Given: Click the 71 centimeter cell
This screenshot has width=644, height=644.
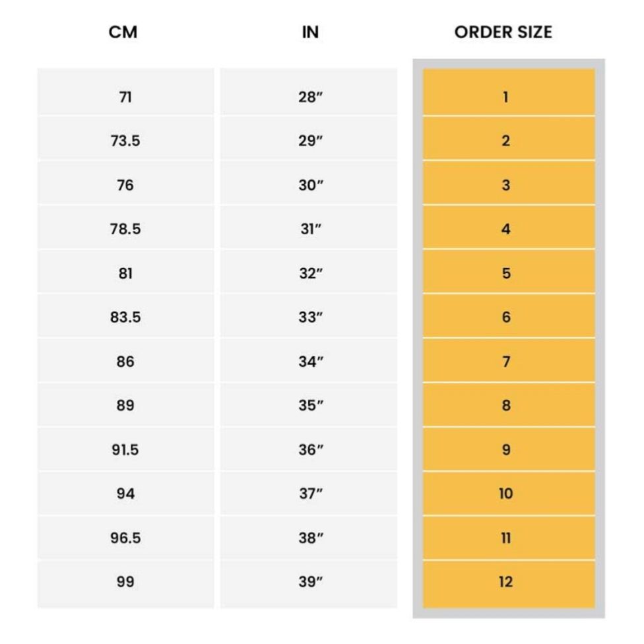Looking at the screenshot, I should (x=125, y=97).
